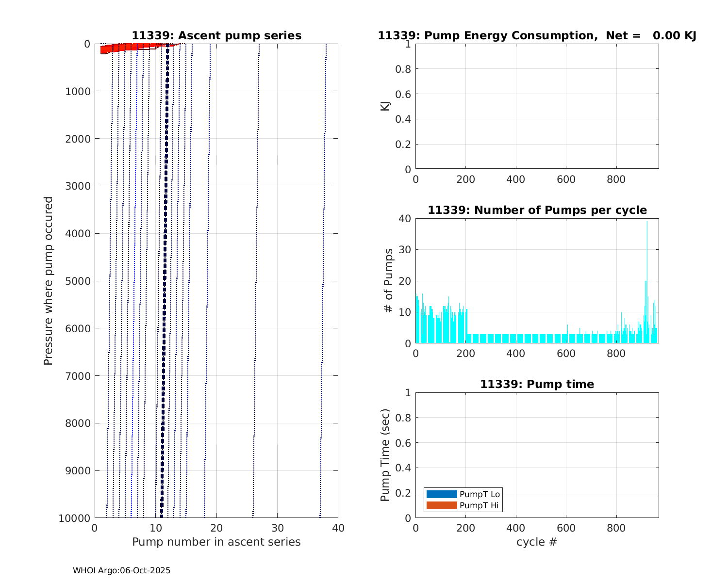
Task: Click the Pump time plot title
Action: tap(537, 385)
